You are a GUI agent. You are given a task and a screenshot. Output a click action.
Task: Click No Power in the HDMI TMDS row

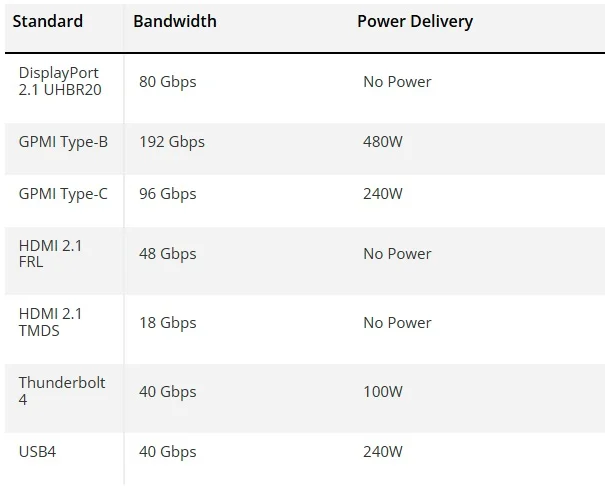click(x=397, y=323)
